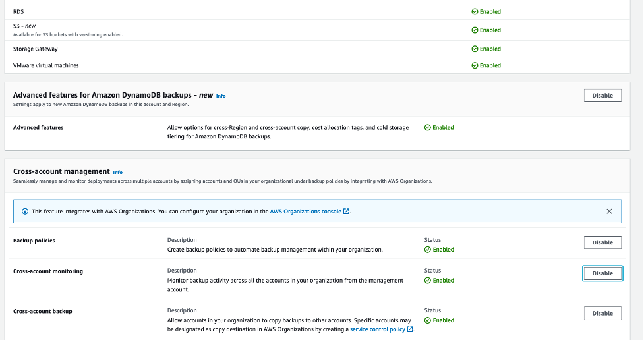Select the Storage Gateway row label
644x340 pixels.
click(x=36, y=49)
